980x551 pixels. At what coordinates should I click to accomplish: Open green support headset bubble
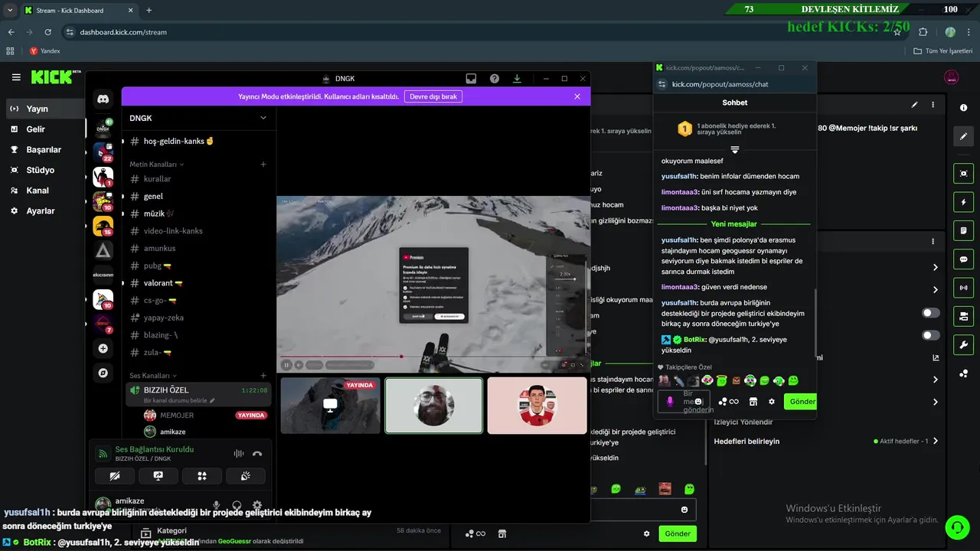pos(957,527)
